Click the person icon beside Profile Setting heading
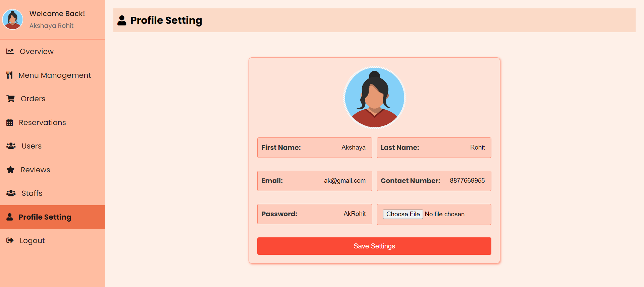 click(x=122, y=20)
